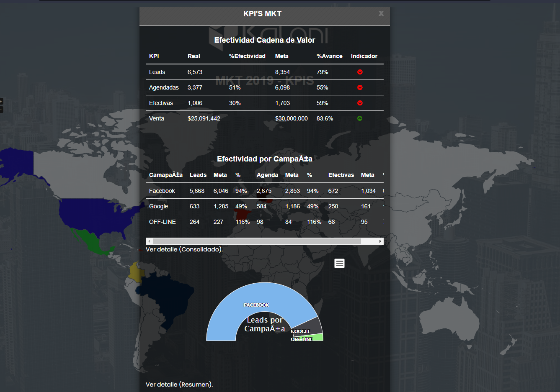Zoom out on the map
The width and height of the screenshot is (560, 392).
[1, 110]
